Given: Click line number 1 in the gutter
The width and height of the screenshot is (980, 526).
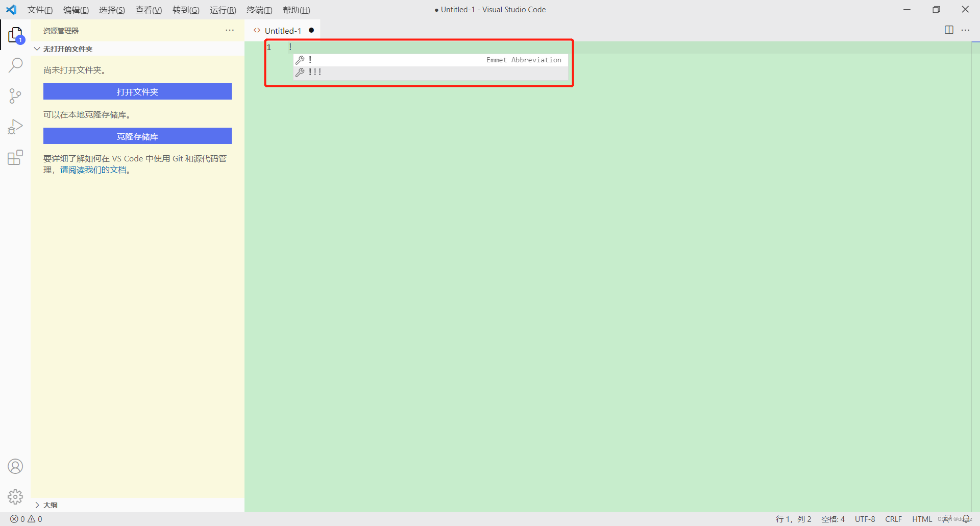Looking at the screenshot, I should 269,47.
